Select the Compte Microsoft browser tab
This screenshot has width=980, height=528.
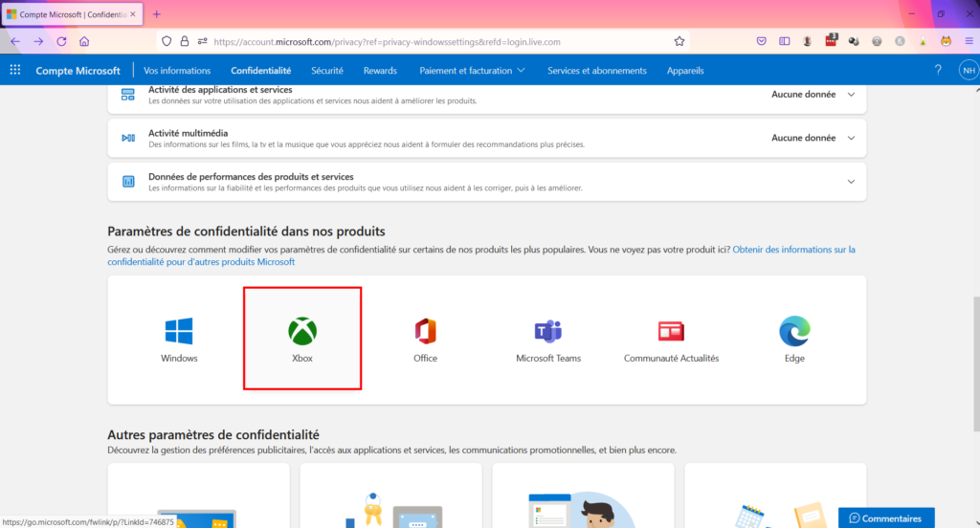click(72, 13)
